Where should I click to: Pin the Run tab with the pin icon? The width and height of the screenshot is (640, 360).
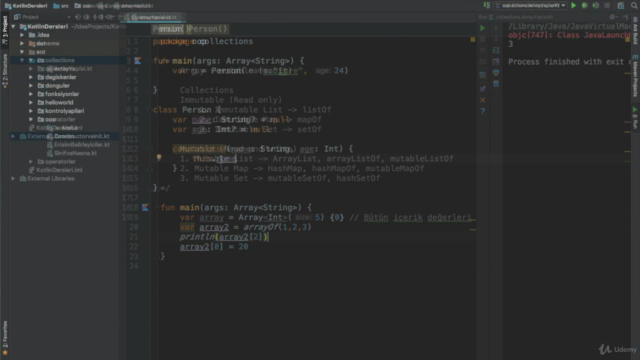pos(482,89)
